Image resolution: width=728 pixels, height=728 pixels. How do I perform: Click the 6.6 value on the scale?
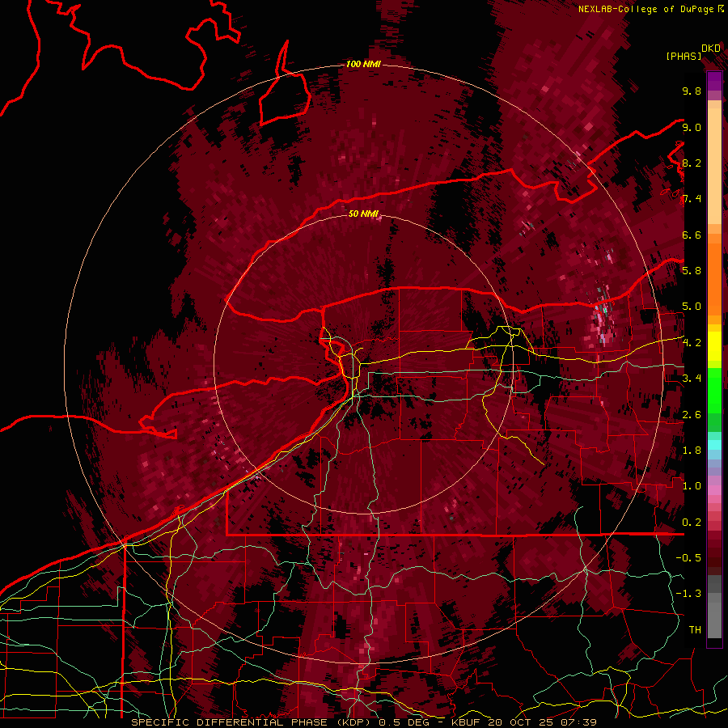point(692,235)
